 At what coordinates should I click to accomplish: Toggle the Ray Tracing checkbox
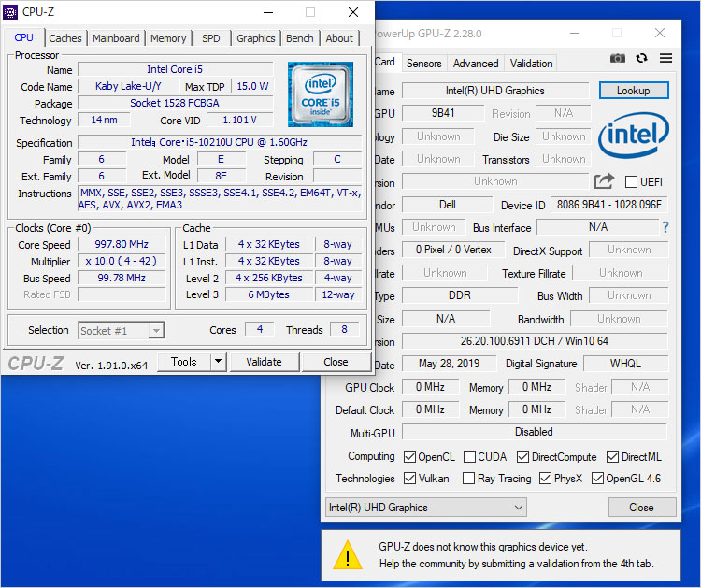click(x=468, y=478)
